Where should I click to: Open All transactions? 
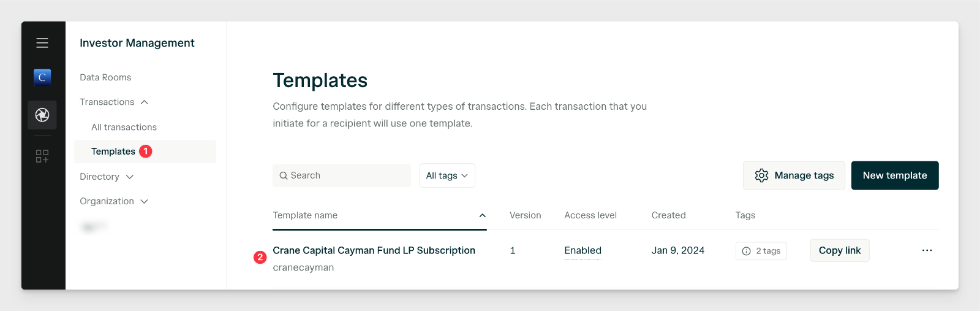click(x=124, y=127)
